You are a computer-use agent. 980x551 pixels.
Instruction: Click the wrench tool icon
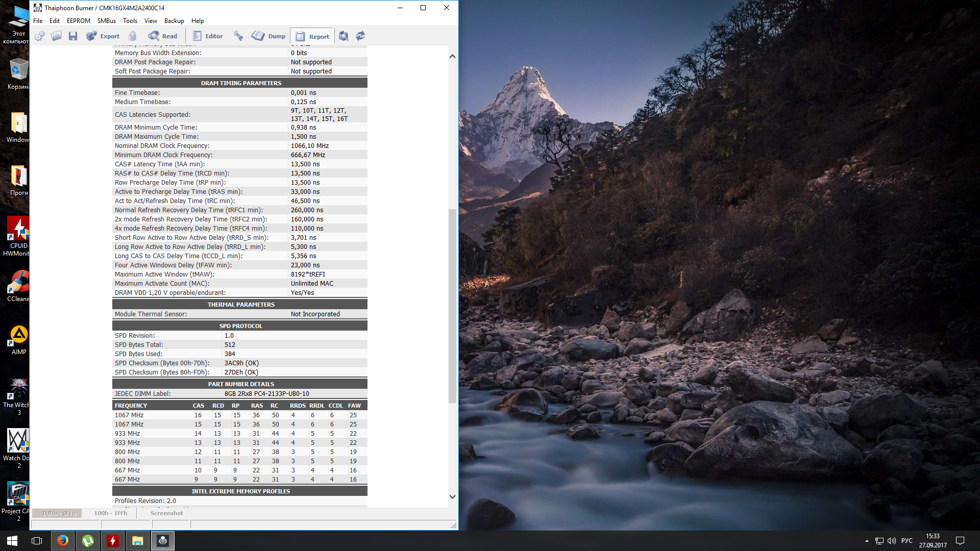coord(238,36)
